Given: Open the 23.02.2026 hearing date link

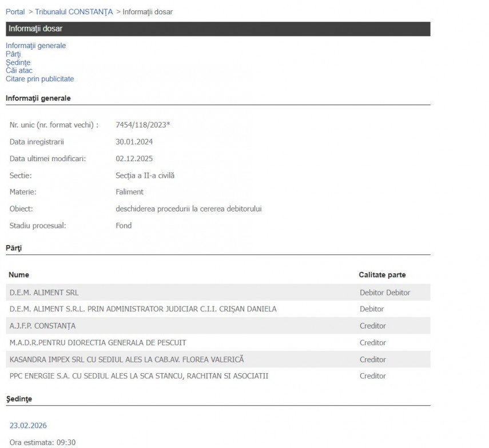Looking at the screenshot, I should point(28,426).
